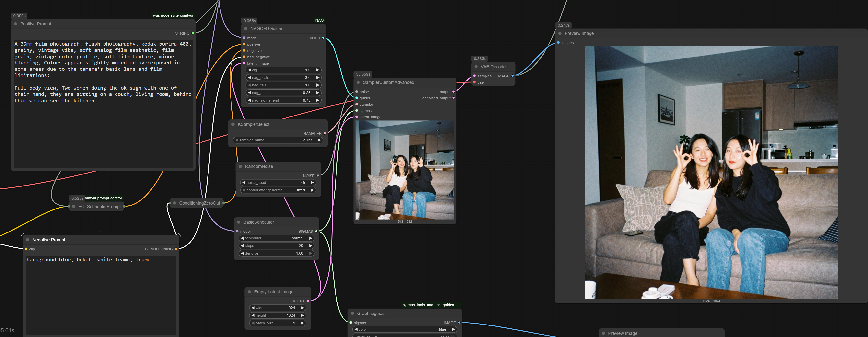This screenshot has height=337, width=868.
Task: Toggle collapse of the Graph sigmas node
Action: (x=352, y=314)
